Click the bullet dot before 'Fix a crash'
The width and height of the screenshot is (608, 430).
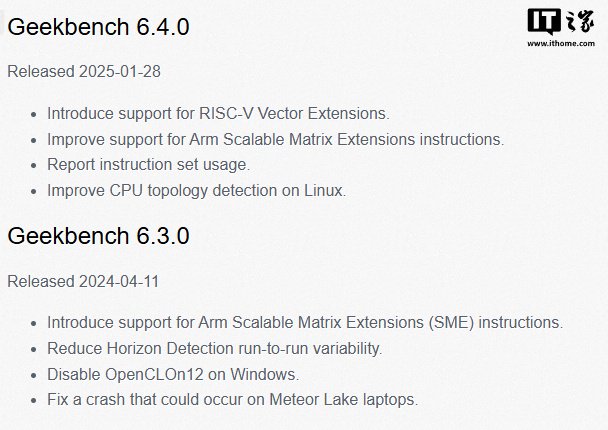click(x=33, y=400)
